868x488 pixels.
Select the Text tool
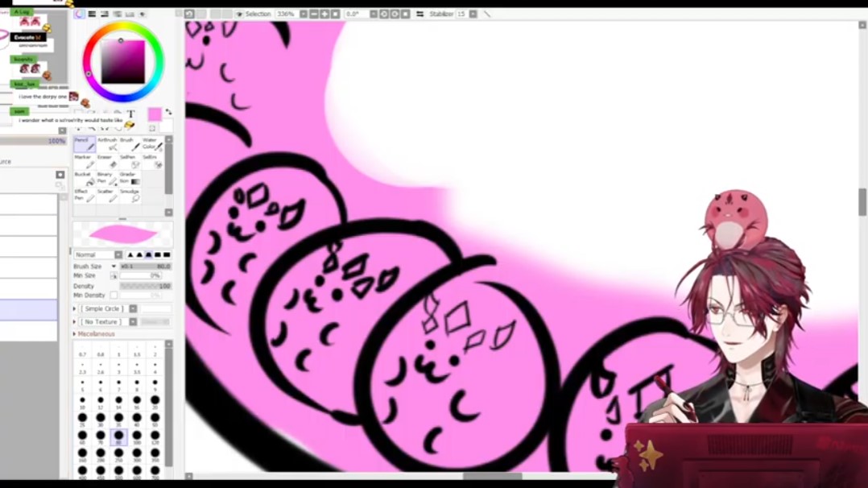click(x=131, y=114)
